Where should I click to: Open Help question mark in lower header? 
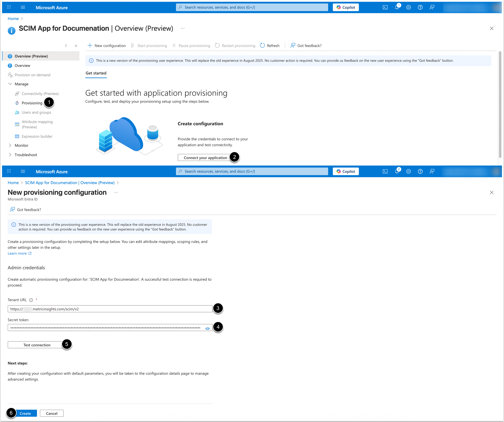click(x=420, y=171)
